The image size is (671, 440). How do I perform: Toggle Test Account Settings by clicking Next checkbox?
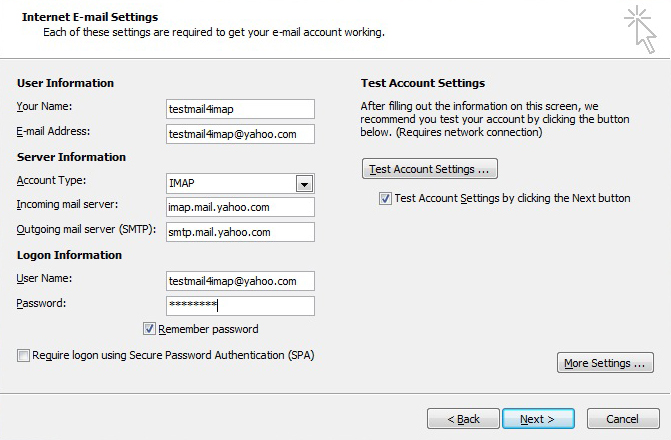(x=385, y=199)
